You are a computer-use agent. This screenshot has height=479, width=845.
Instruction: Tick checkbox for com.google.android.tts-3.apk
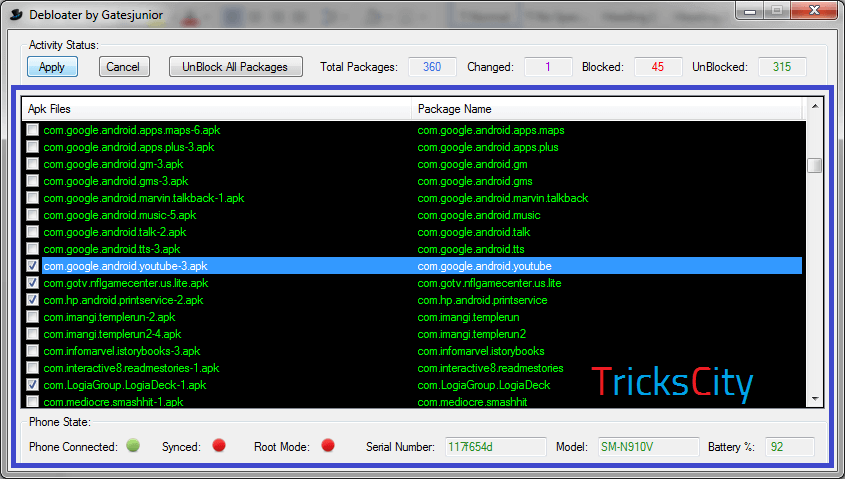[x=33, y=249]
